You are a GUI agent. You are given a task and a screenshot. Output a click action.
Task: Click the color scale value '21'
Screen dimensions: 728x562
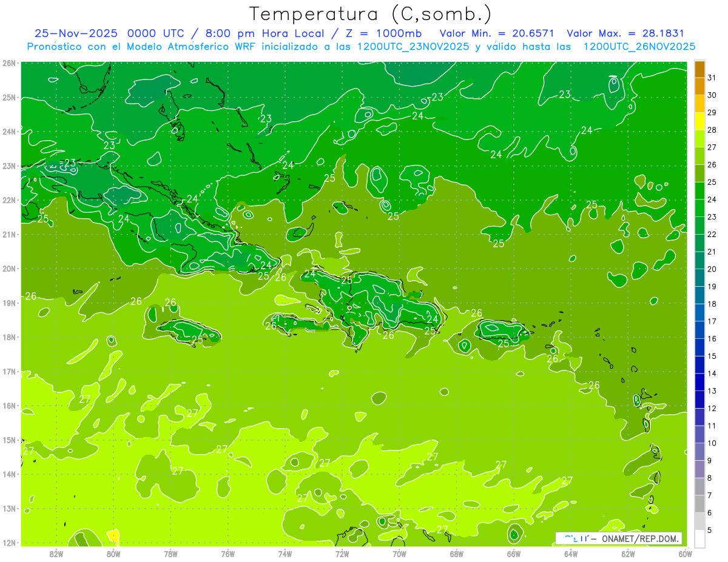(x=712, y=252)
